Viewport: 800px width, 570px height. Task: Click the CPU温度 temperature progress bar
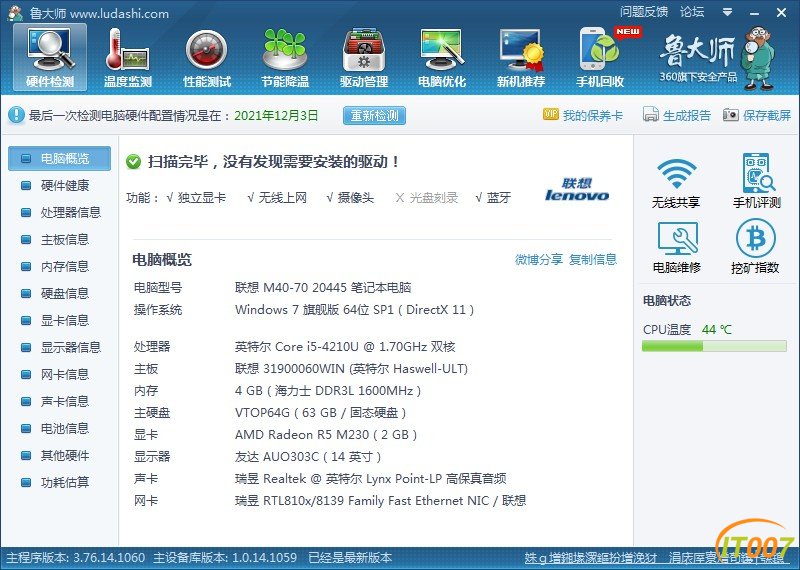(714, 346)
